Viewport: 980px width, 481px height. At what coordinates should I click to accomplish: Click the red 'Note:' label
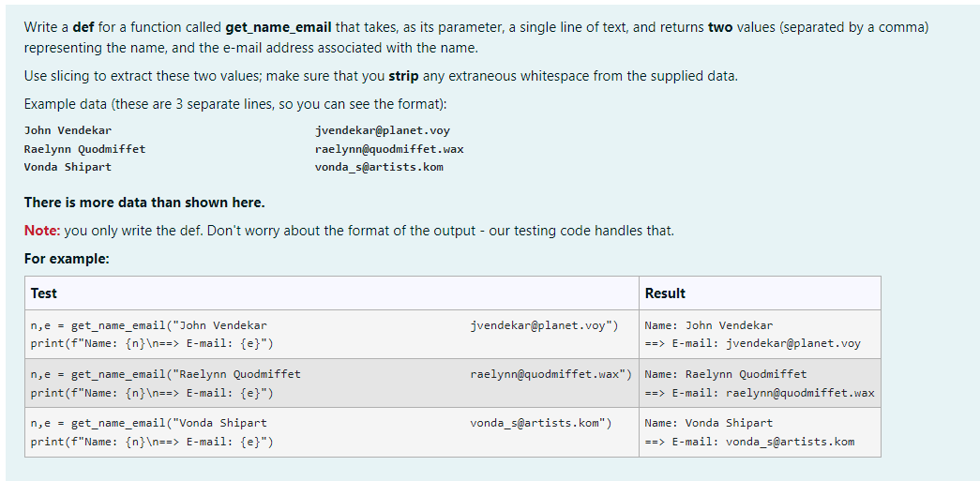point(42,231)
